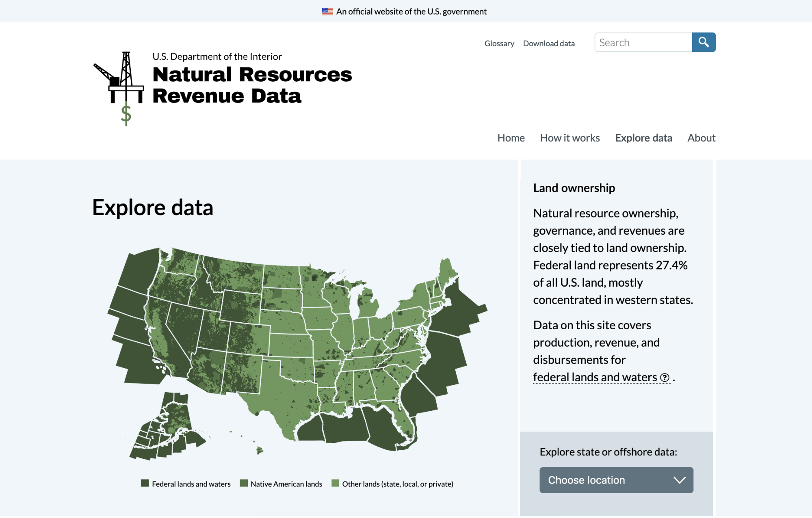
Task: Click the question mark glossary icon
Action: pos(665,378)
